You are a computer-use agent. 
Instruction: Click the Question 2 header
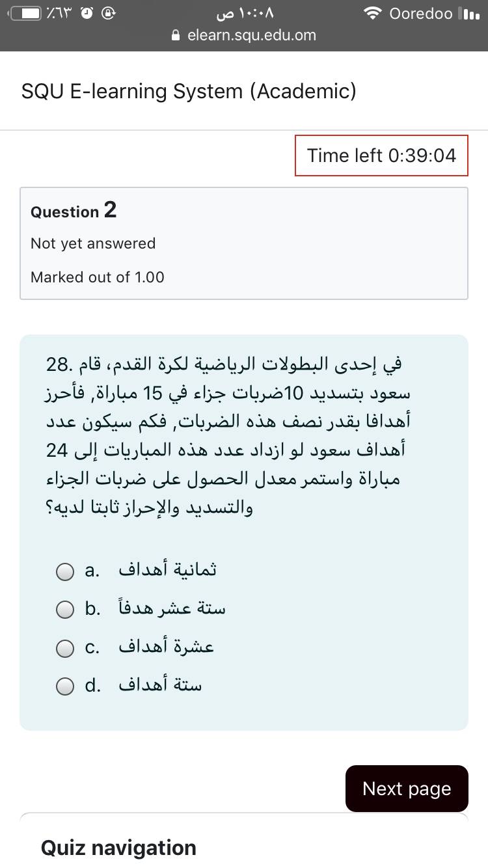74,211
